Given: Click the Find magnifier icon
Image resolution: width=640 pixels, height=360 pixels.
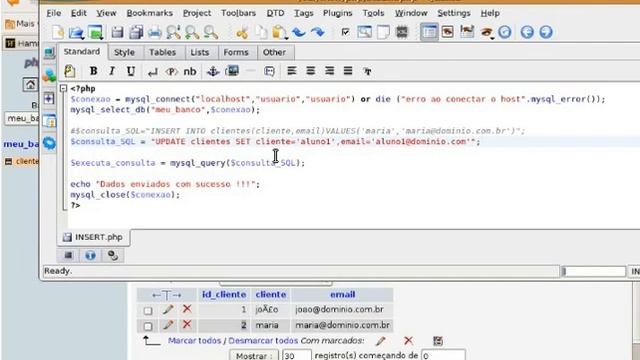Looking at the screenshot, I should coord(173,32).
